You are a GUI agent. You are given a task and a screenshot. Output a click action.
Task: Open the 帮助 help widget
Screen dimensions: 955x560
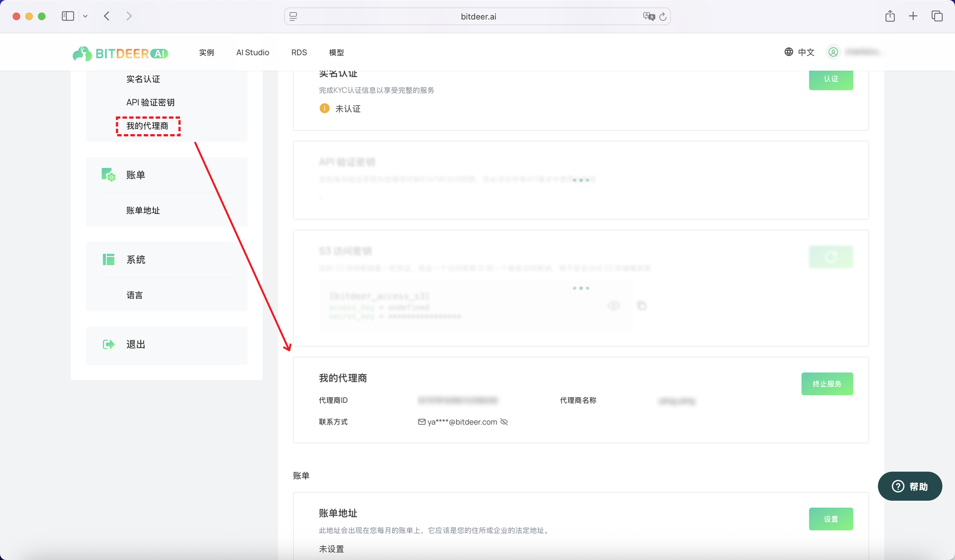pos(910,486)
